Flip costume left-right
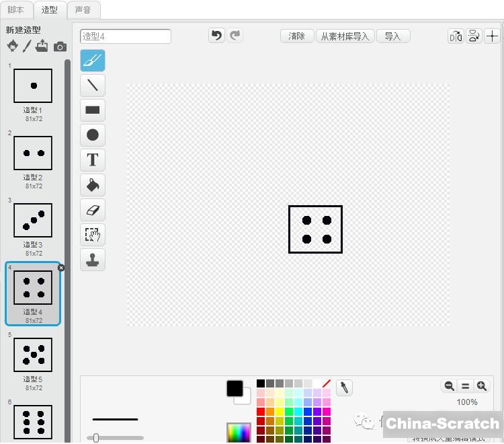504x444 pixels. click(456, 36)
